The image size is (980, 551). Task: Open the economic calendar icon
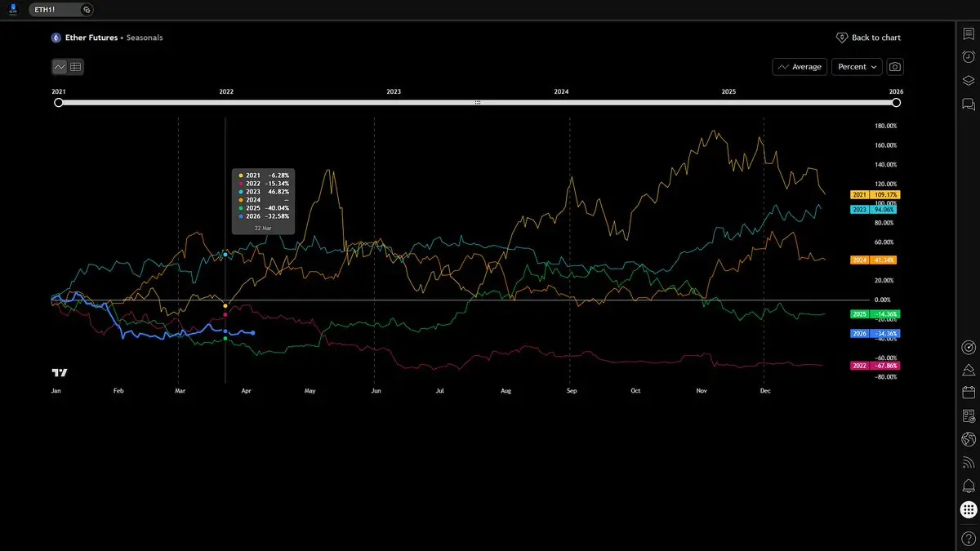(969, 393)
